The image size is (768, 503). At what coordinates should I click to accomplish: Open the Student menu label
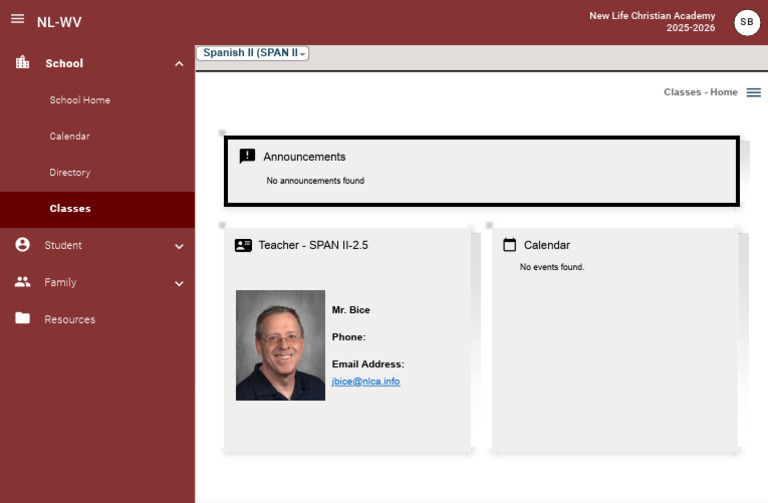63,245
